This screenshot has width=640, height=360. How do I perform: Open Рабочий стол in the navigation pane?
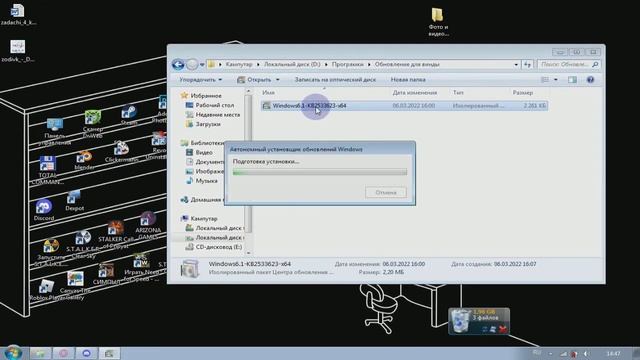(214, 105)
